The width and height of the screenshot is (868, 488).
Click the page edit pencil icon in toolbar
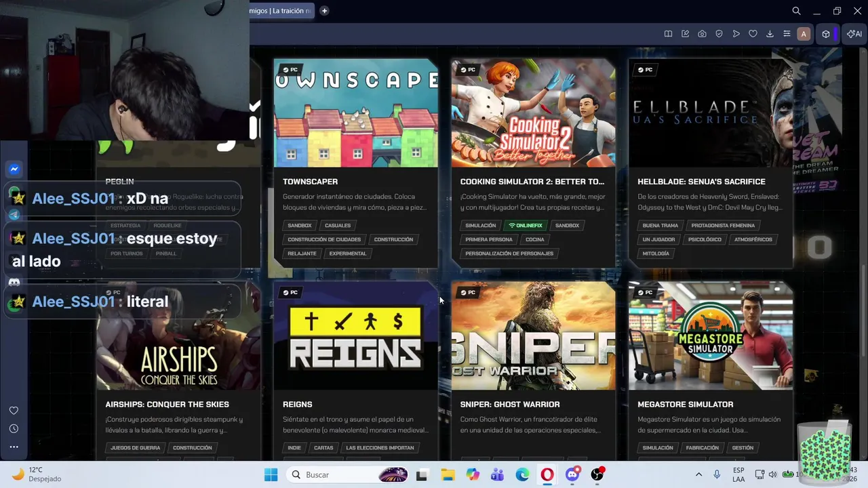coord(685,34)
